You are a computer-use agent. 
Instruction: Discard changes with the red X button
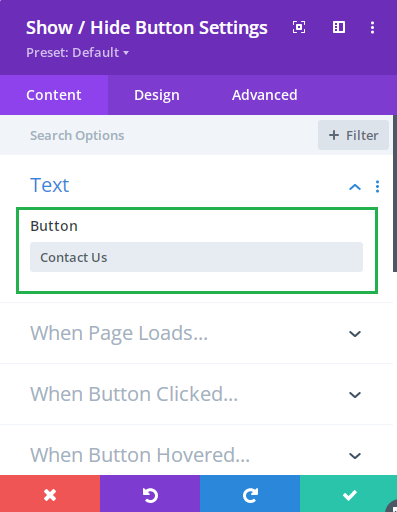pyautogui.click(x=50, y=495)
